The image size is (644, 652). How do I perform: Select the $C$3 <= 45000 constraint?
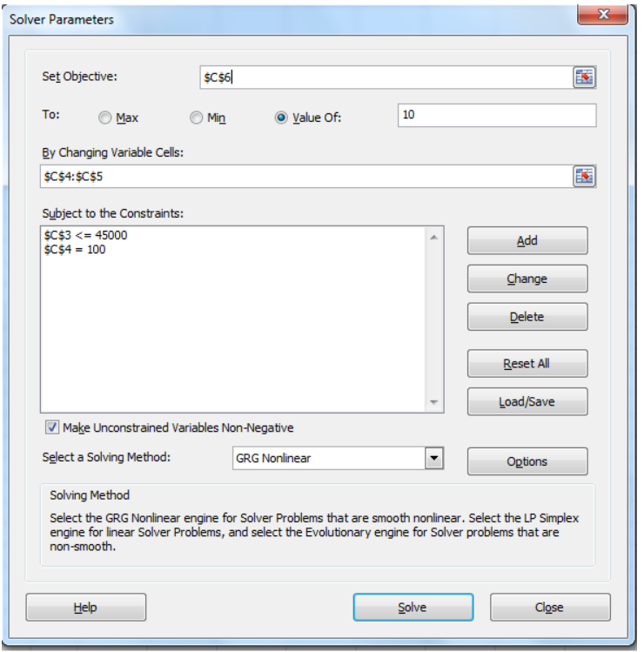(x=85, y=235)
